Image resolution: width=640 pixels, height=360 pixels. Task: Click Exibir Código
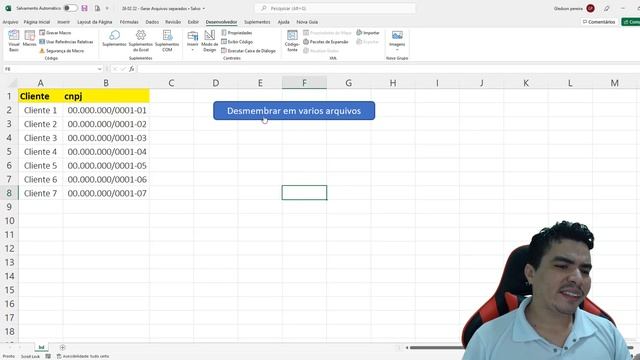pos(237,42)
